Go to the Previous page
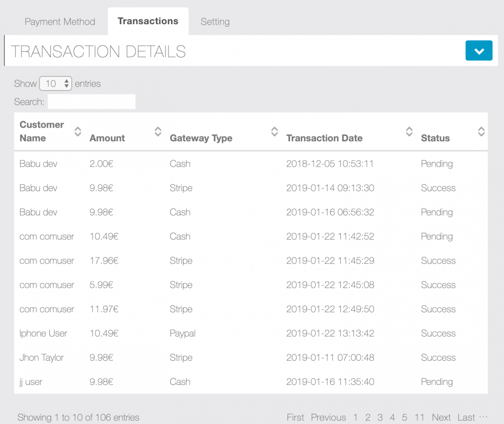504x424 pixels. pyautogui.click(x=328, y=418)
